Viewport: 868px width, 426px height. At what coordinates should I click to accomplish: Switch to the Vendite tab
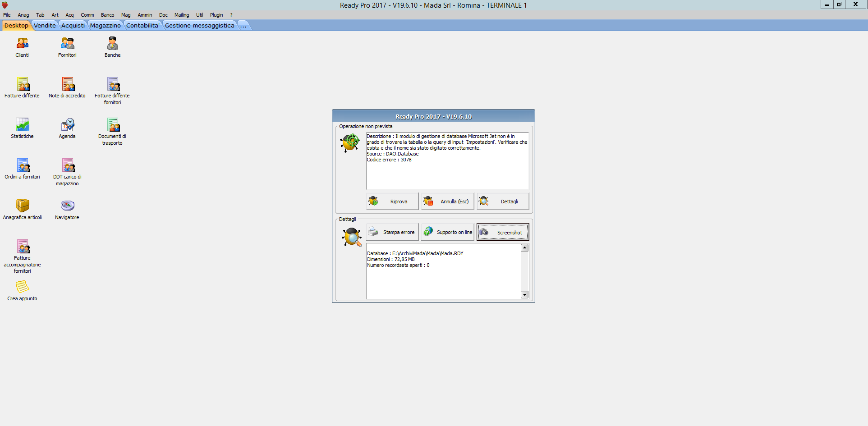(x=45, y=25)
